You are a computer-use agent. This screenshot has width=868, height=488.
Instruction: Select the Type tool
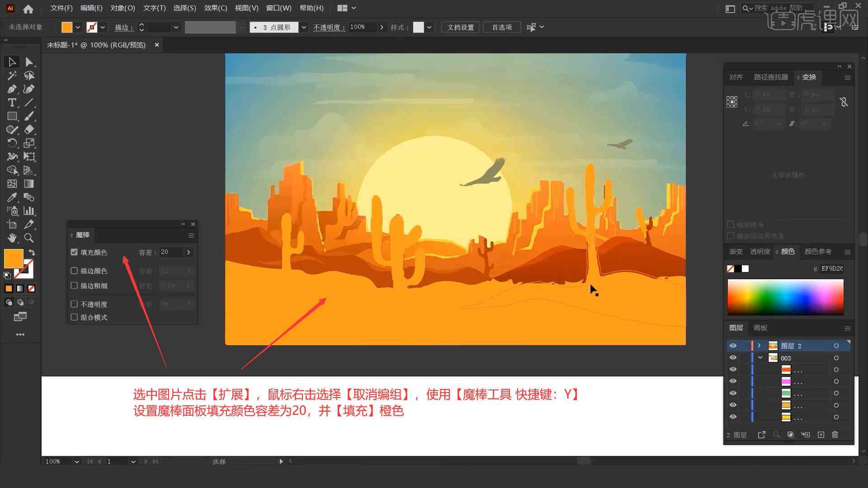pos(11,103)
